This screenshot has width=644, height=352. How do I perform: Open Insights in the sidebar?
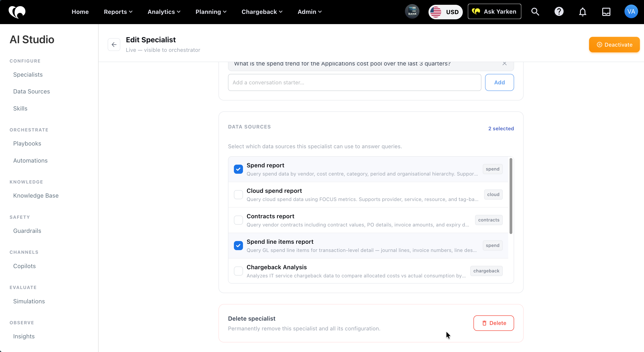[x=24, y=336]
